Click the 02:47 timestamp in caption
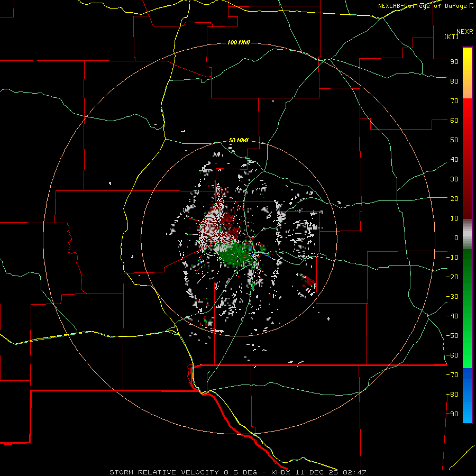 pos(354,472)
